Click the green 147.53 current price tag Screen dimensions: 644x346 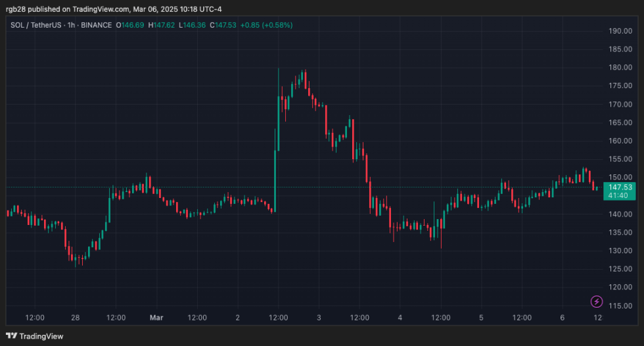coord(620,187)
